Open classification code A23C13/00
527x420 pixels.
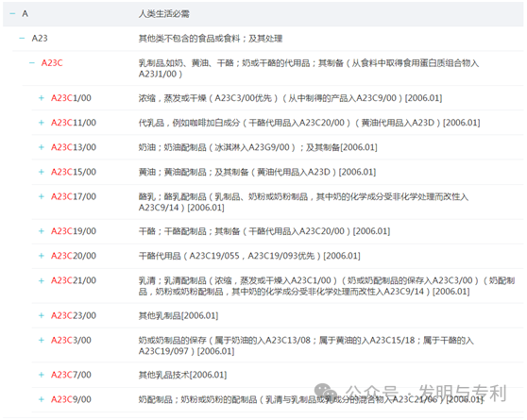74,147
